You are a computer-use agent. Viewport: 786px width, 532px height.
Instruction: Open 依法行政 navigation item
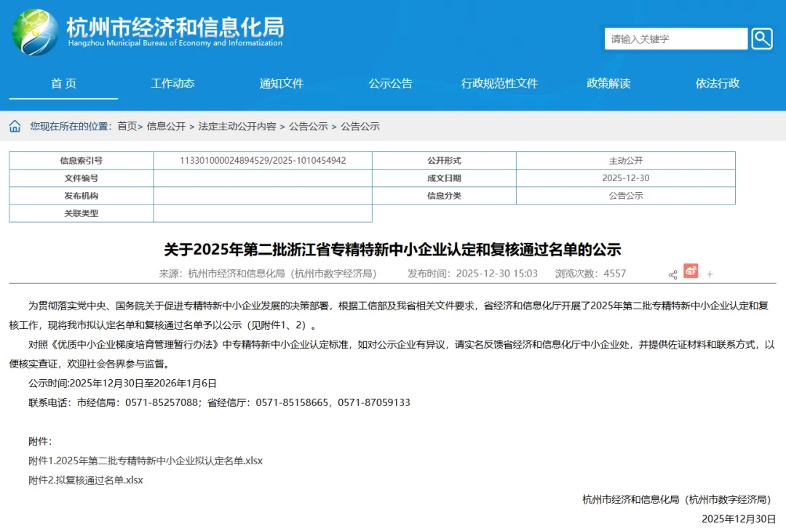[x=717, y=83]
